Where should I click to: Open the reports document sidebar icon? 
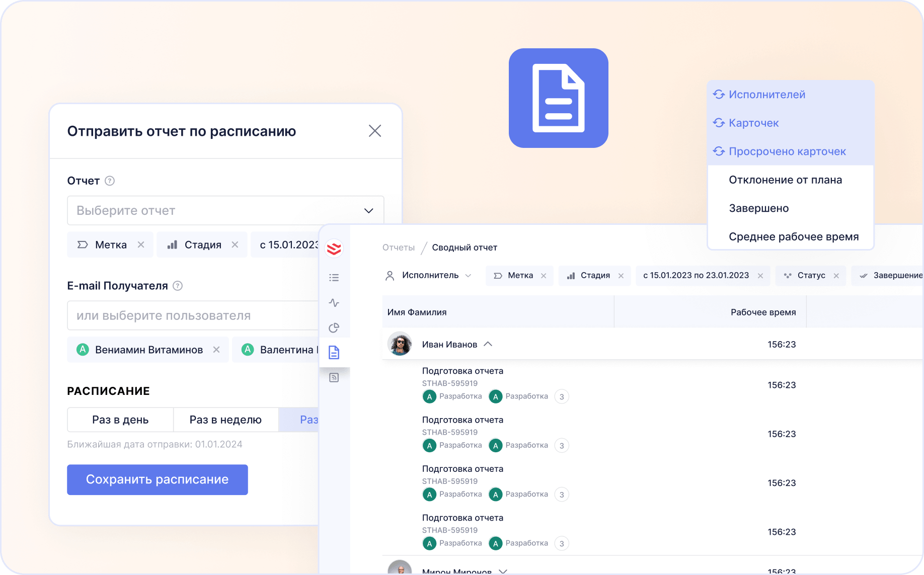coord(334,353)
